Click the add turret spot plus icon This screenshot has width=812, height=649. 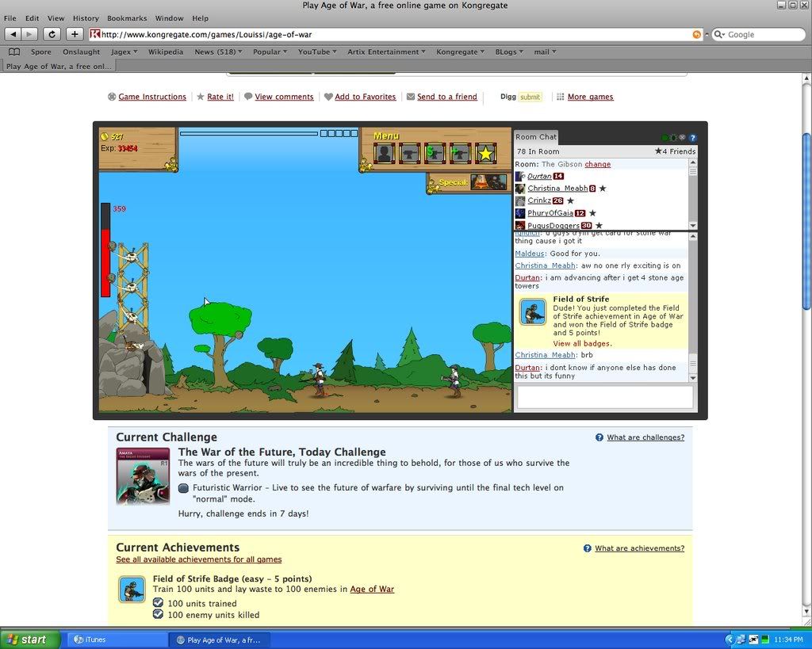pyautogui.click(x=460, y=153)
